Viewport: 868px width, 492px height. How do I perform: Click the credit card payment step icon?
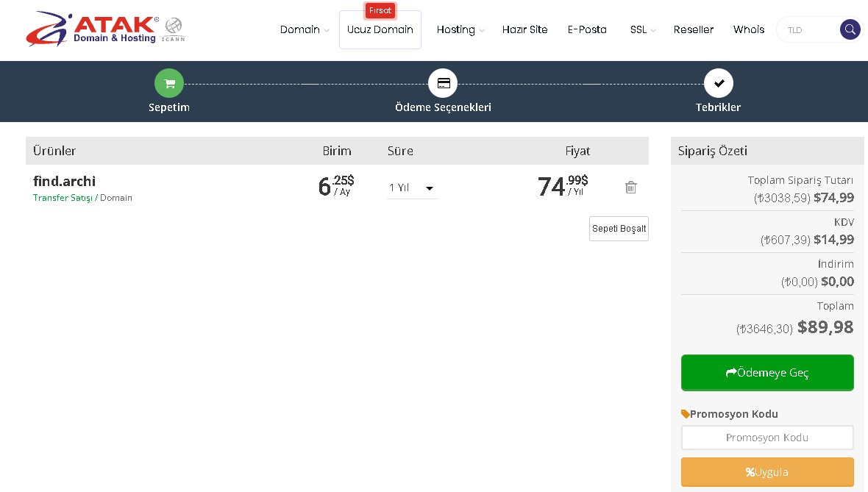[x=443, y=83]
